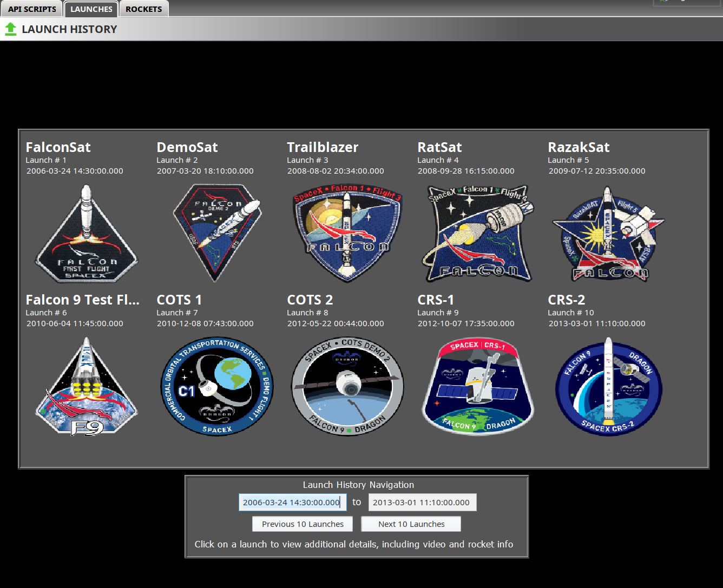Click the LAUNCH HISTORY header text

tap(69, 29)
